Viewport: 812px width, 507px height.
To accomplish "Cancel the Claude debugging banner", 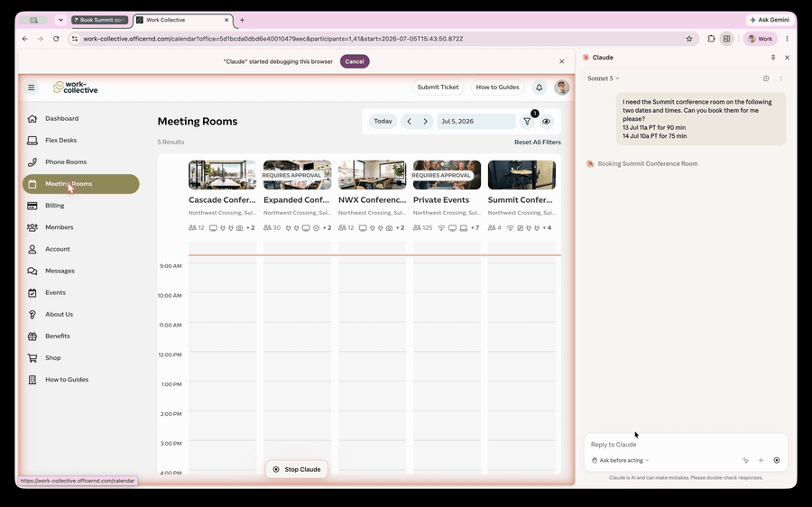I will coord(355,61).
